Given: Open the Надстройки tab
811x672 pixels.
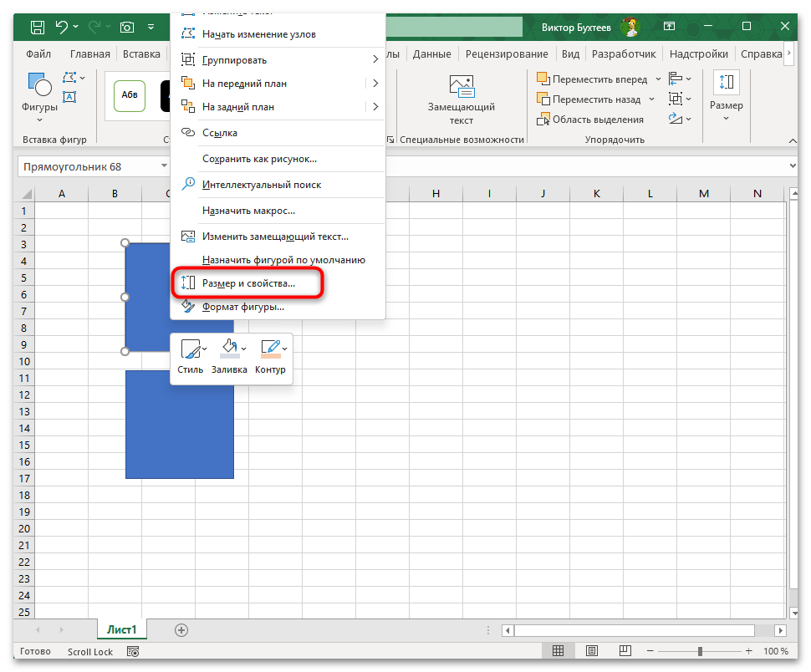Looking at the screenshot, I should coord(698,53).
